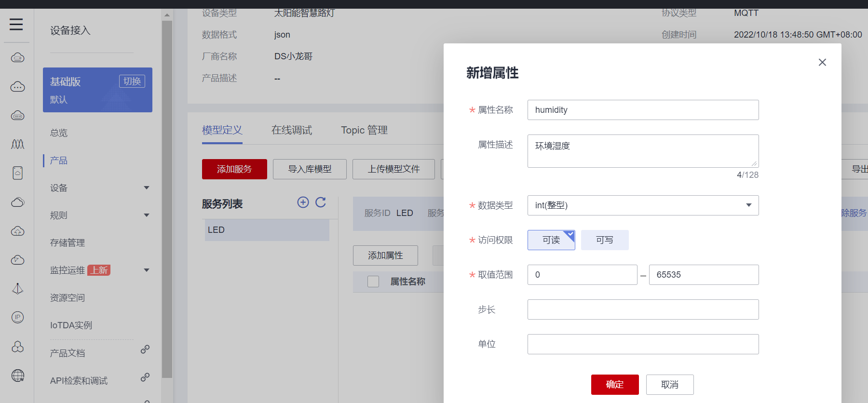Open the API检索和调试 link icon
Viewport: 868px width, 403px height.
point(145,377)
